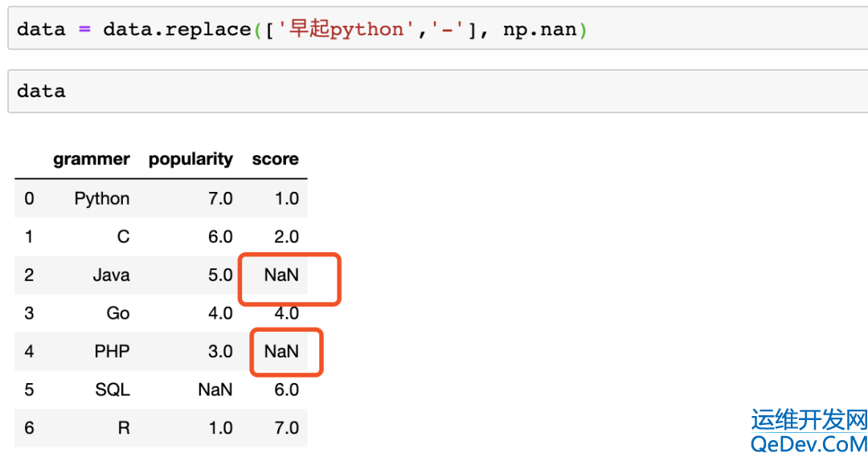Click score value 6.0 in SQL row
868x453 pixels.
tap(287, 390)
